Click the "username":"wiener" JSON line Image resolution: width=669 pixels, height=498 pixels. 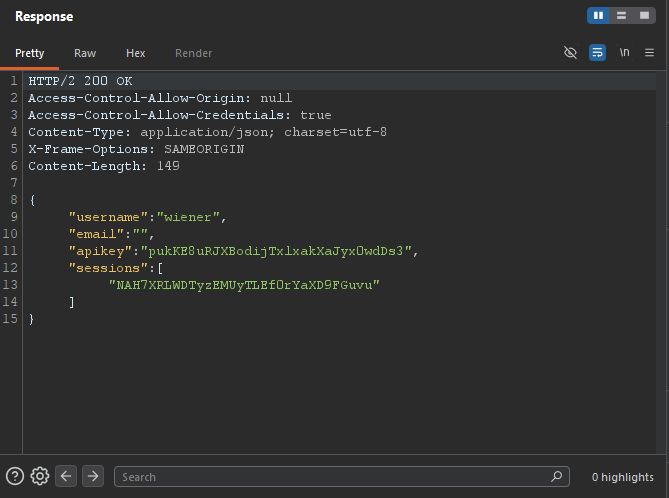148,217
